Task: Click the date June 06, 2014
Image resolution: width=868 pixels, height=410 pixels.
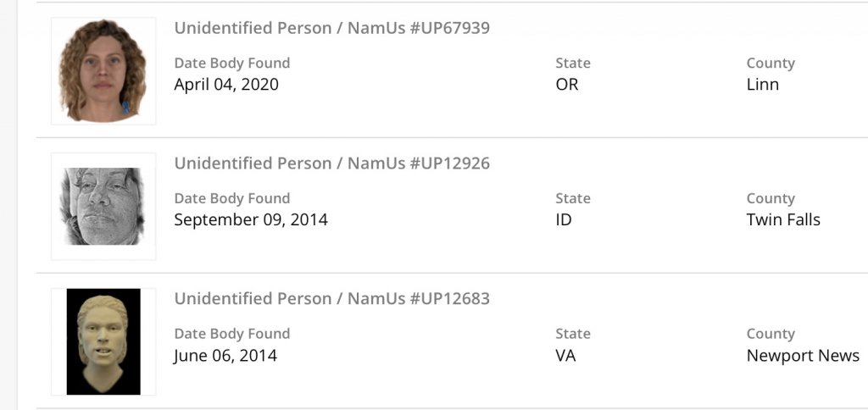Action: pyautogui.click(x=225, y=356)
